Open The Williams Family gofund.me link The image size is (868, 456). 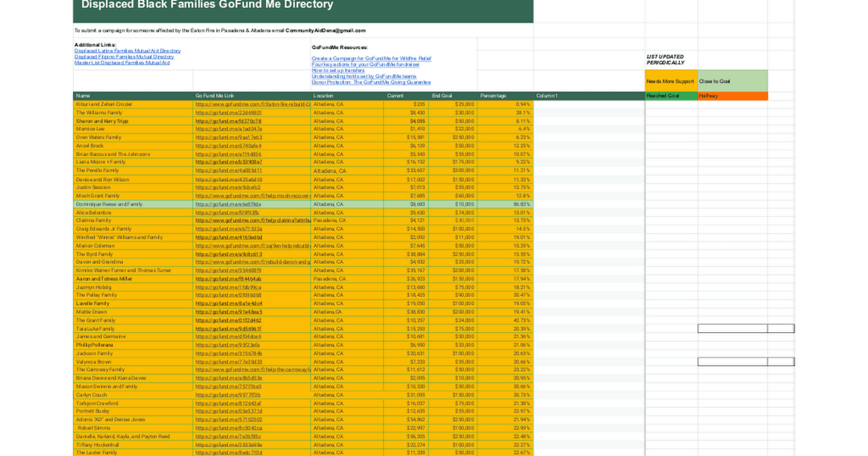pyautogui.click(x=228, y=113)
